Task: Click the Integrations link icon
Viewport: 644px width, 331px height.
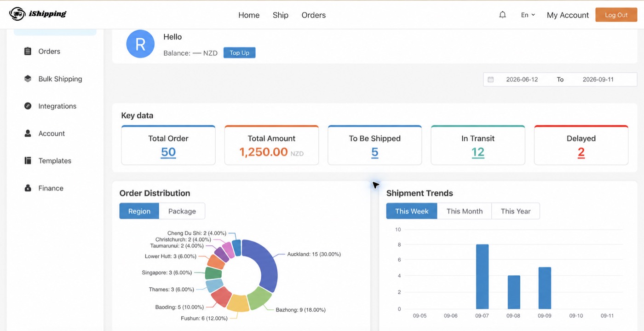Action: coord(28,106)
